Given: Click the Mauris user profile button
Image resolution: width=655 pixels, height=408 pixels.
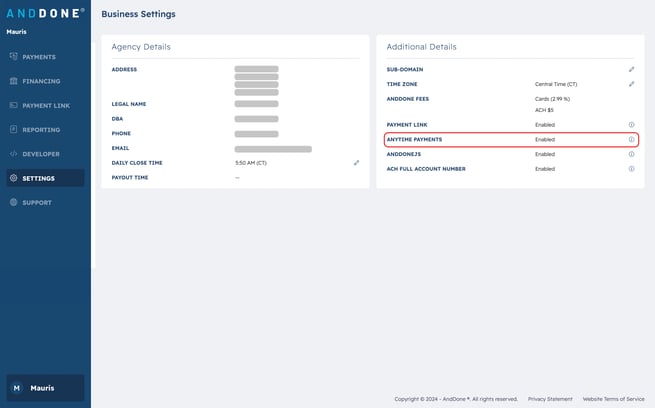Looking at the screenshot, I should coord(45,388).
